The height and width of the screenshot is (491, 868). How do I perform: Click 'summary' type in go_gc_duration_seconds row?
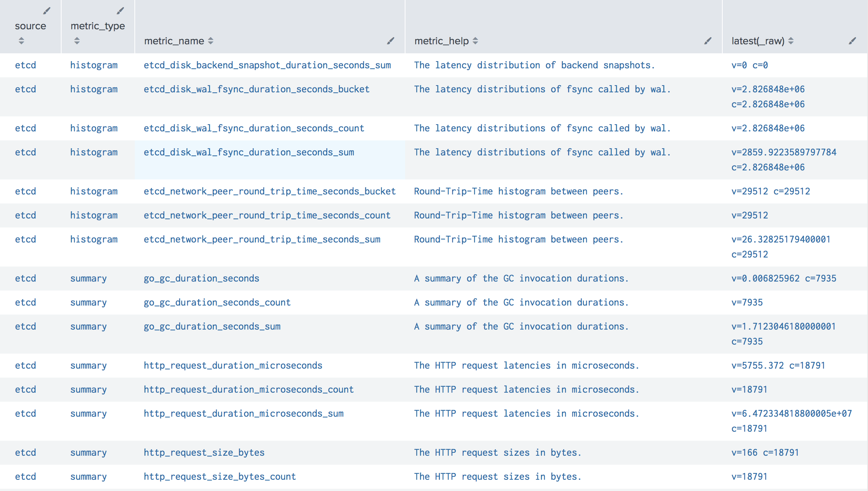coord(89,279)
